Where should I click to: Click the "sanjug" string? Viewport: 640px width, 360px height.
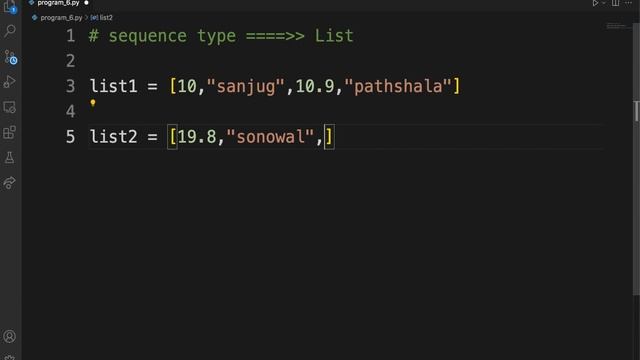coord(246,86)
